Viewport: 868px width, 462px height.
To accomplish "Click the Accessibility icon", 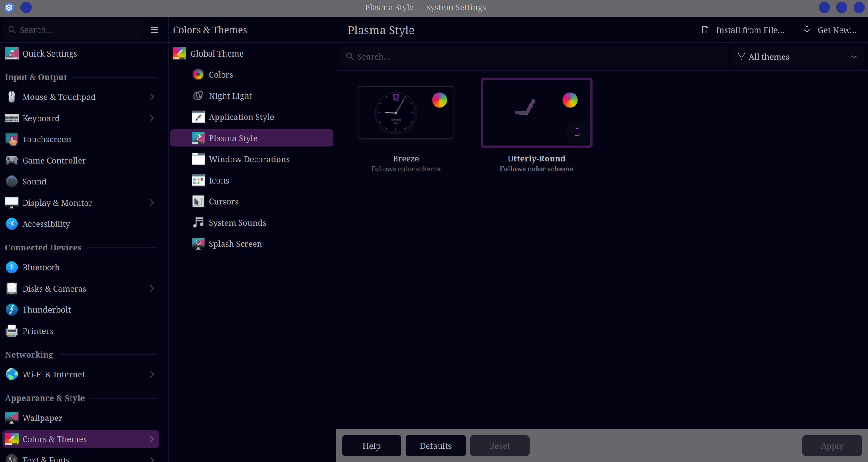I will pos(12,224).
